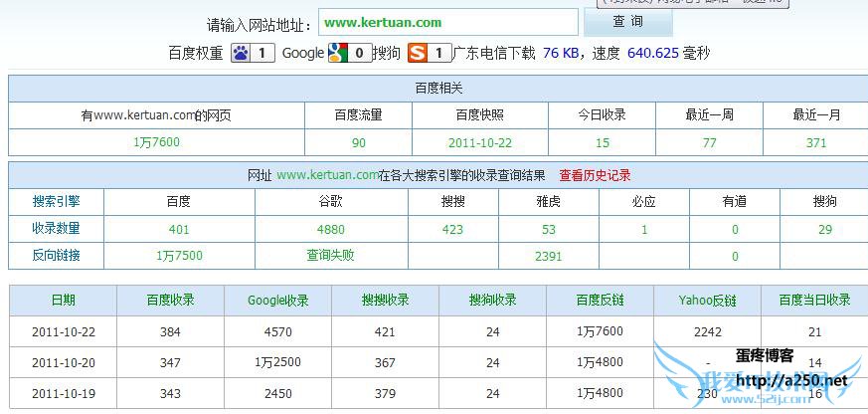Click Baidu snapshot date 2011-10-22
This screenshot has height=414, width=868.
tap(480, 143)
